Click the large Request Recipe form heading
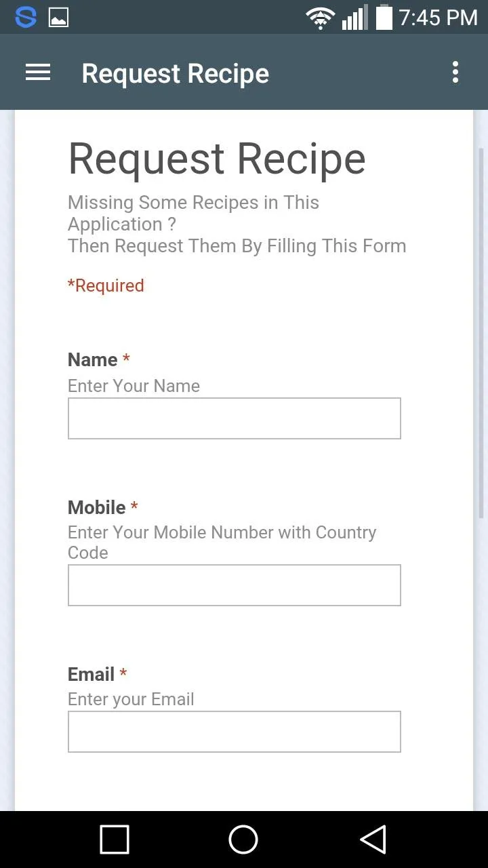488x868 pixels. 217,159
